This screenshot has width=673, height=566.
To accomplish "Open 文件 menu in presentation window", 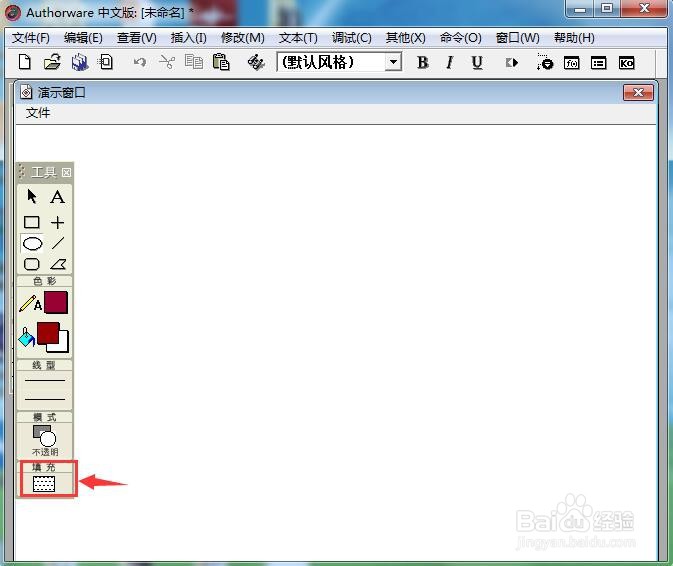I will click(x=38, y=113).
